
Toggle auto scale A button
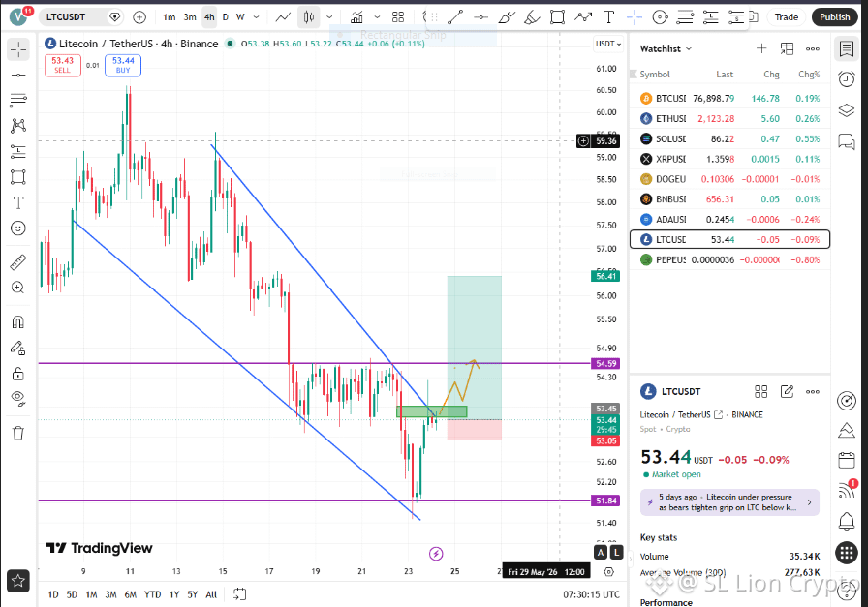600,552
